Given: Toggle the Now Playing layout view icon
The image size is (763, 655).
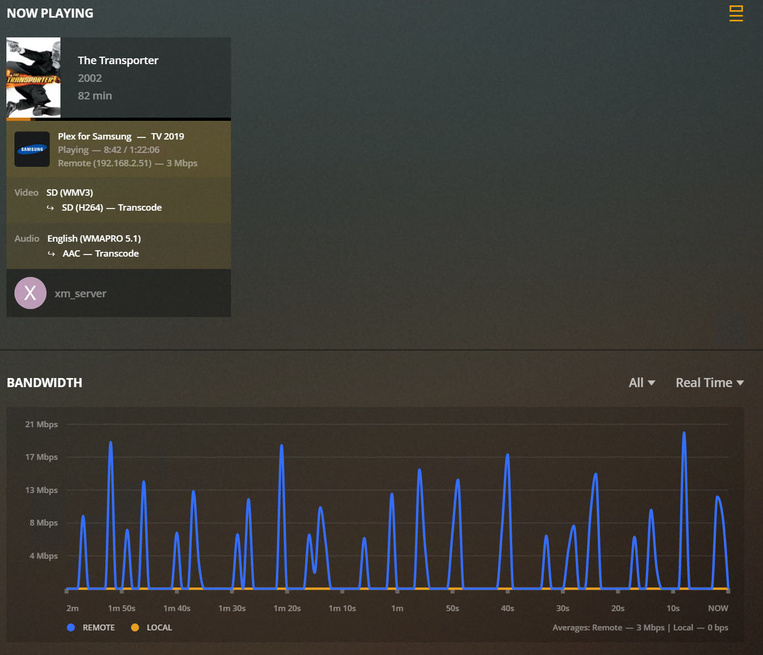Looking at the screenshot, I should (x=736, y=13).
